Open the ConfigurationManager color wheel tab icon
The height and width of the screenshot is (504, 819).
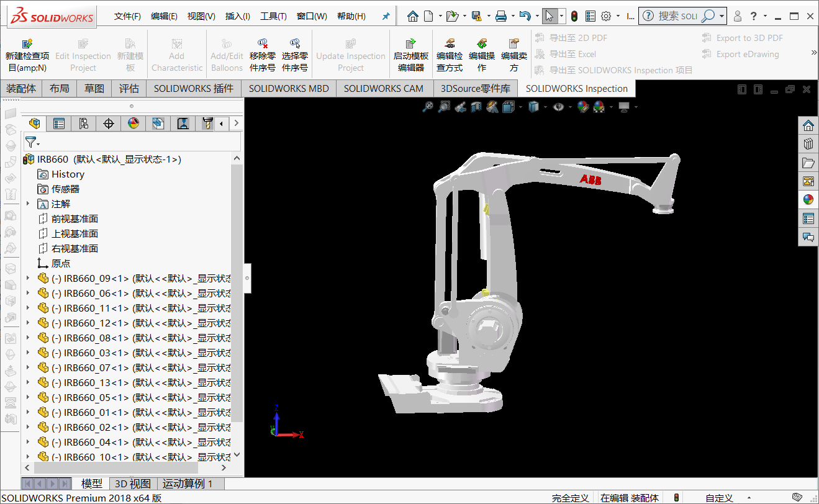[133, 124]
